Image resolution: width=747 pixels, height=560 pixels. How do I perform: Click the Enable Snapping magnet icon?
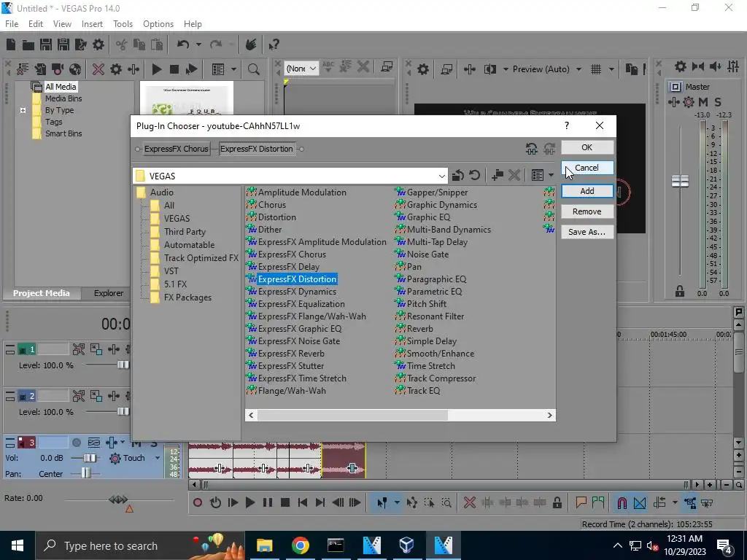pyautogui.click(x=622, y=502)
